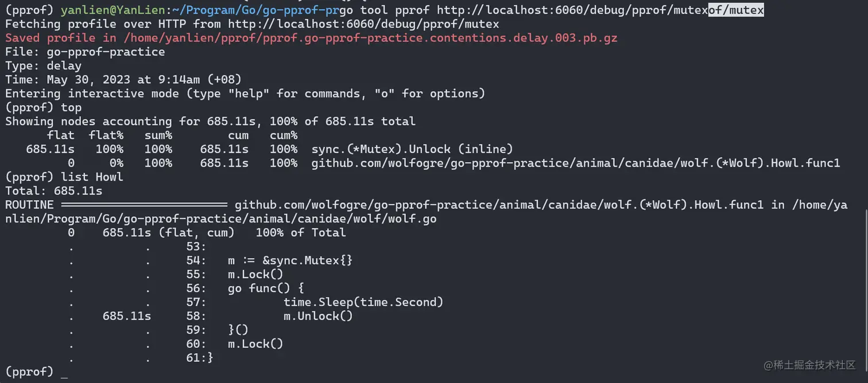This screenshot has height=383, width=868.
Task: Click the highlighted "of/mutex" selection
Action: [736, 10]
